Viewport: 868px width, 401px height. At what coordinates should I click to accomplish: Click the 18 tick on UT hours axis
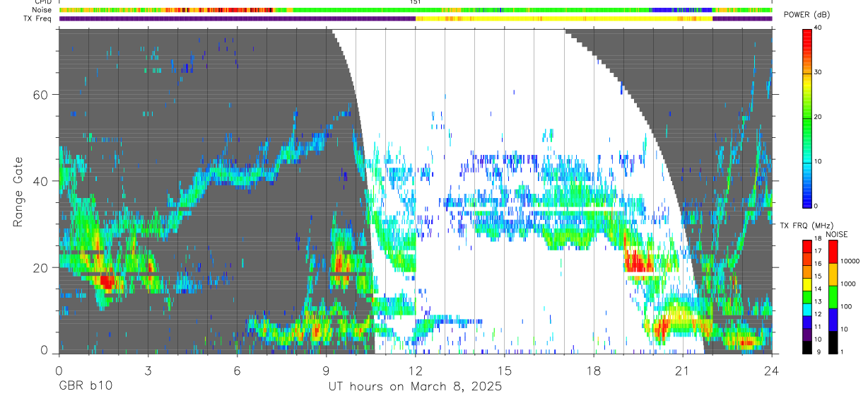(594, 369)
